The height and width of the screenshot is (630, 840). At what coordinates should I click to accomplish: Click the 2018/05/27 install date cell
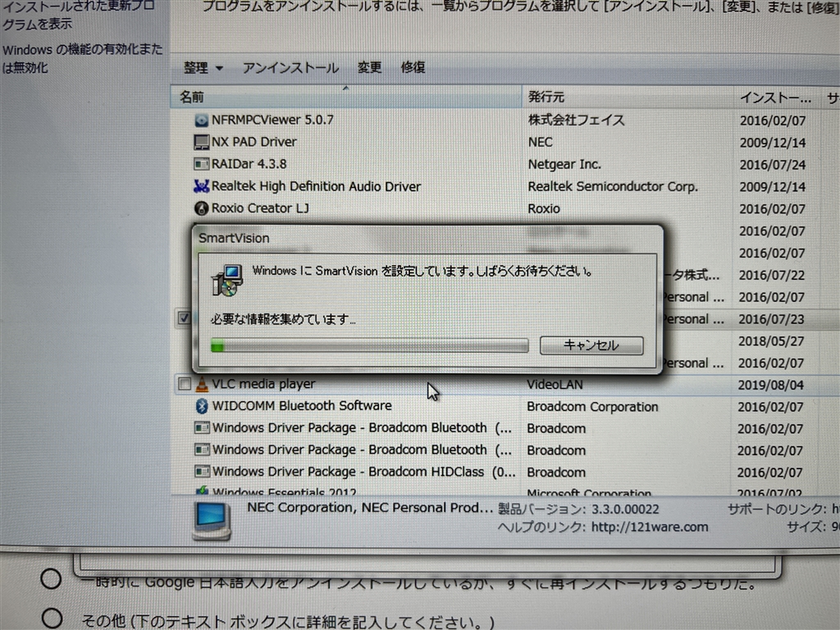click(x=771, y=341)
